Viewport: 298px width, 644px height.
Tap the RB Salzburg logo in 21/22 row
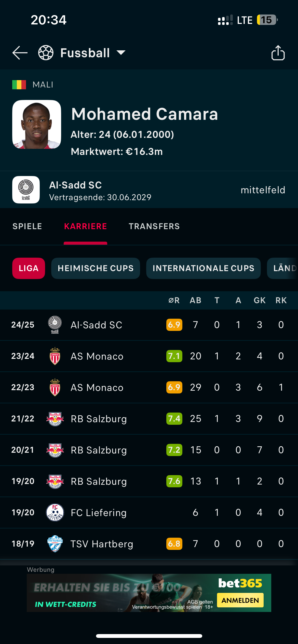tap(55, 419)
